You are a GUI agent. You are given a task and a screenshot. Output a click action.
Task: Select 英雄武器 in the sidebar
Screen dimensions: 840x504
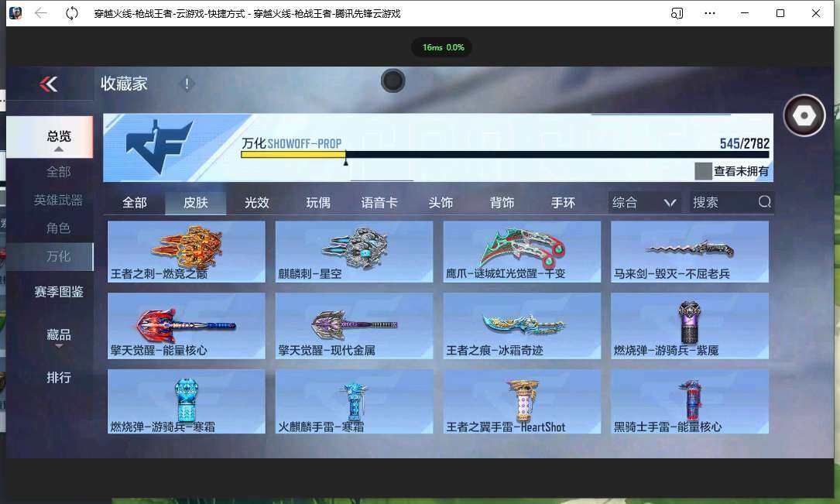tap(58, 201)
